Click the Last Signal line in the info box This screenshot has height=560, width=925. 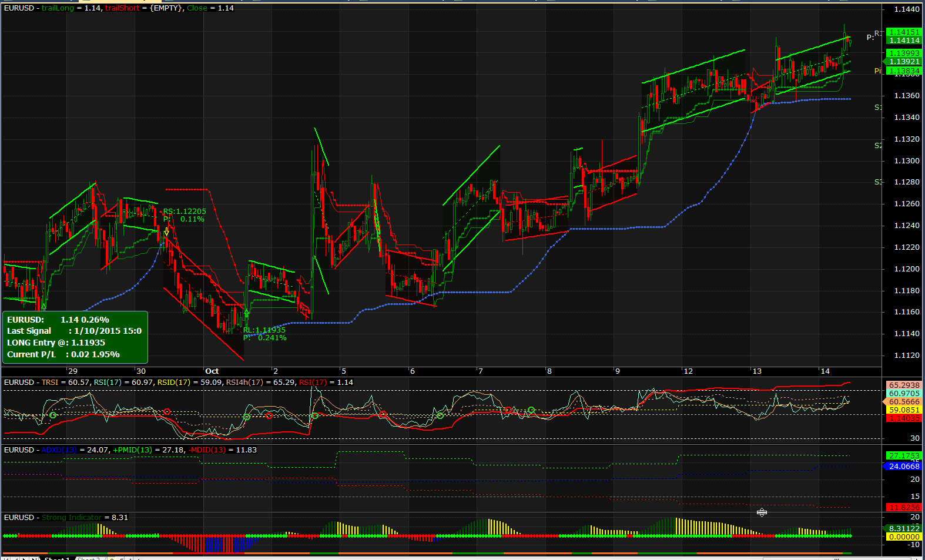(74, 331)
